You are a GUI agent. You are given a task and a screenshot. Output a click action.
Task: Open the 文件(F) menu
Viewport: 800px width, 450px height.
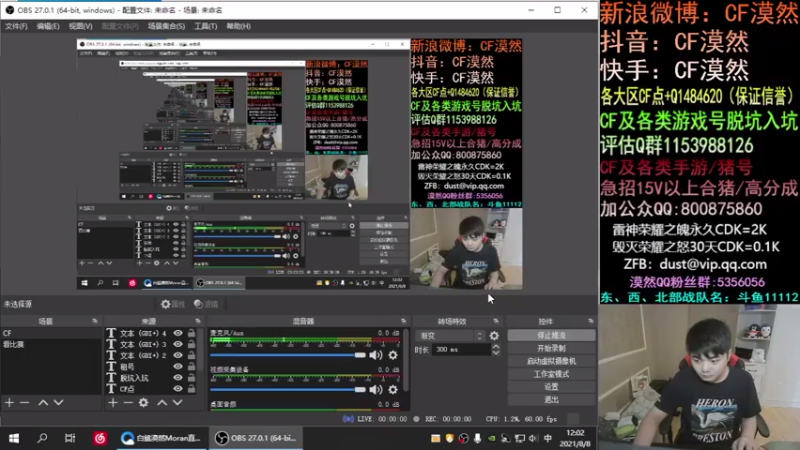coord(16,26)
